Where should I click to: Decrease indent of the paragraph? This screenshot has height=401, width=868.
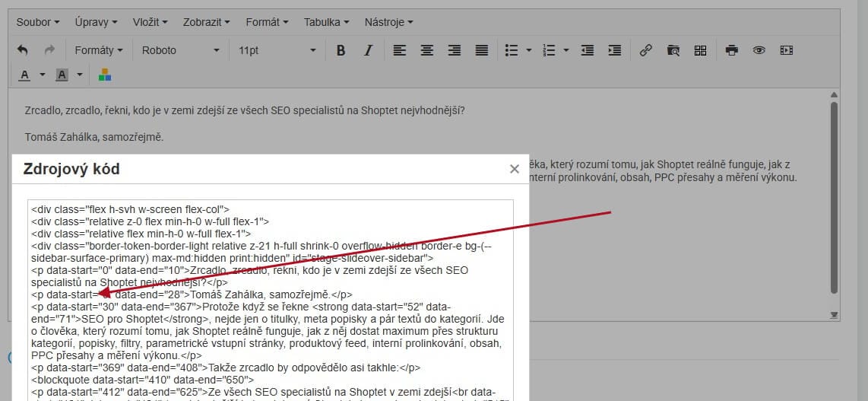click(x=587, y=50)
